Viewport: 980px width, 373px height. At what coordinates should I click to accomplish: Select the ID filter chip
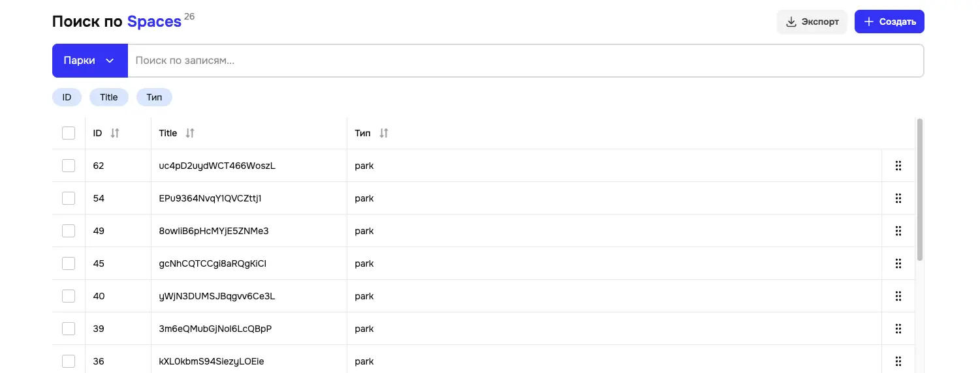(67, 97)
